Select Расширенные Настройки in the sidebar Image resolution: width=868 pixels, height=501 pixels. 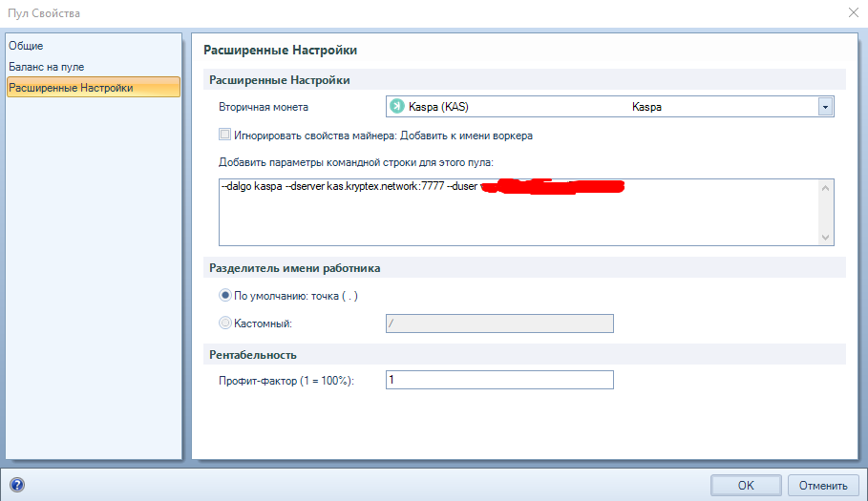[93, 88]
